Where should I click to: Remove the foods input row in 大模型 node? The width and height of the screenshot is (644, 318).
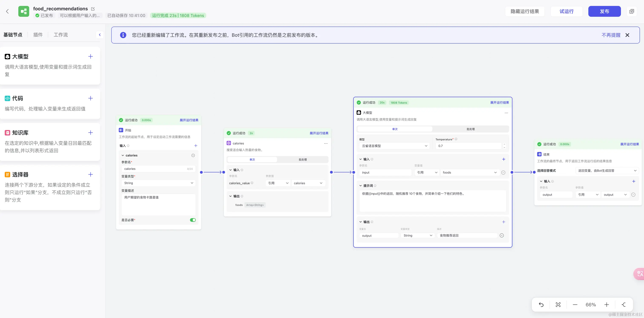(x=503, y=172)
